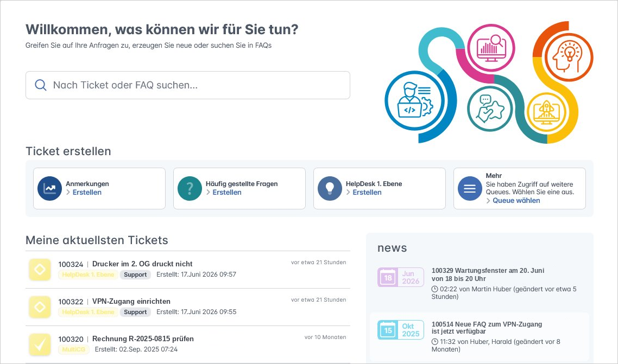Click clock icon beside 02:22 von Martin Huber

click(435, 289)
